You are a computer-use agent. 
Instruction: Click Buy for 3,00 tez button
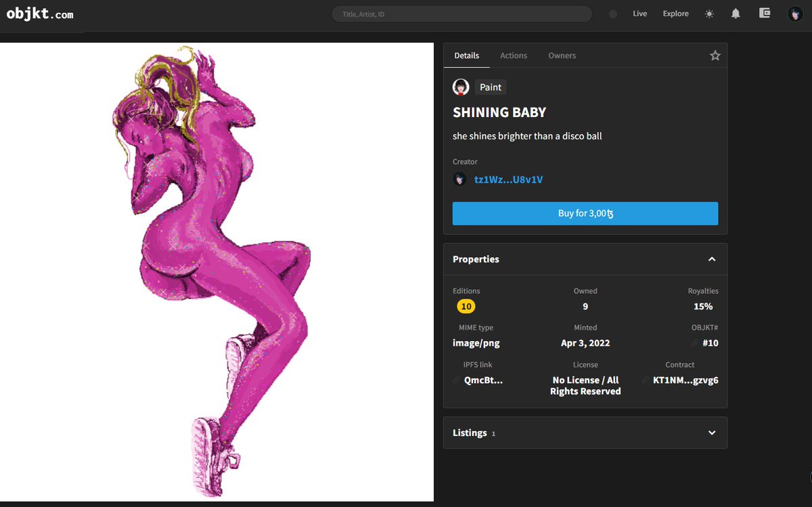pyautogui.click(x=585, y=213)
